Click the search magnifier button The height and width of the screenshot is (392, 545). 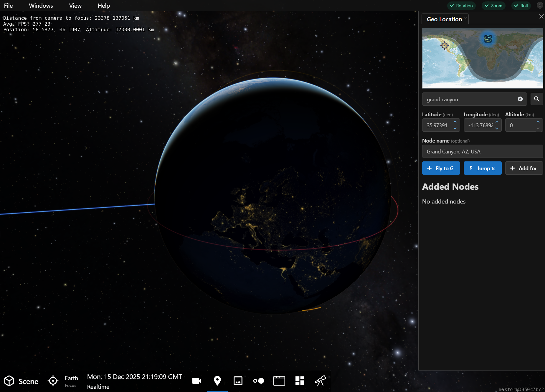click(x=537, y=99)
